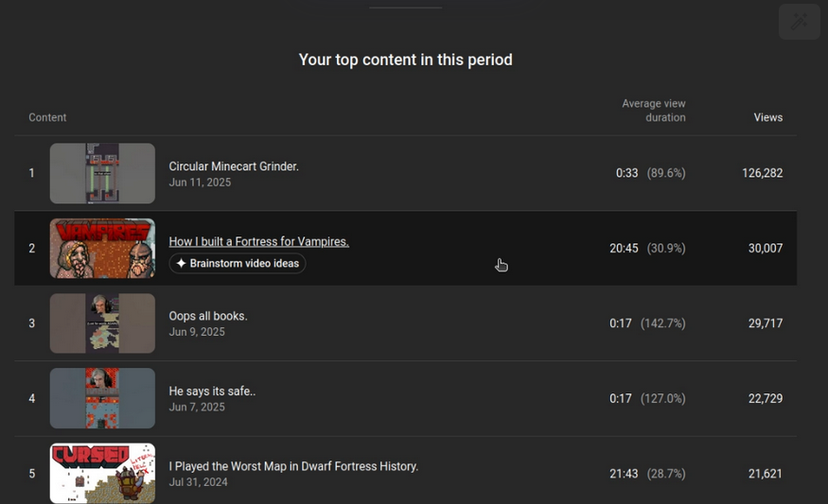
Task: Open He says its safe thumbnail
Action: coord(102,398)
